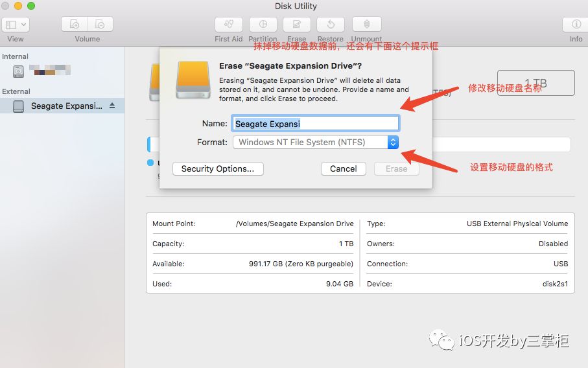Click the Connection USB value
This screenshot has width=588, height=368.
pyautogui.click(x=561, y=264)
